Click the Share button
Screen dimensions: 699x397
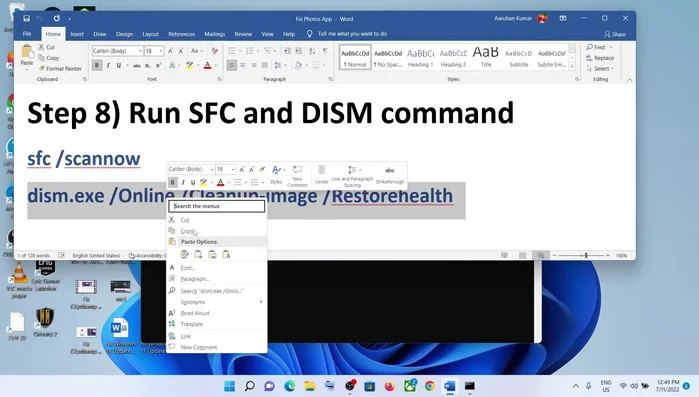click(x=615, y=34)
